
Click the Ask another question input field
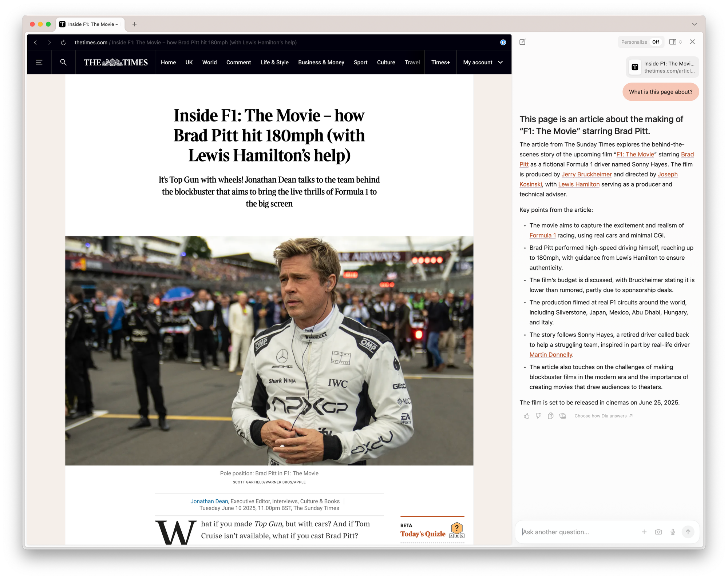coord(579,532)
